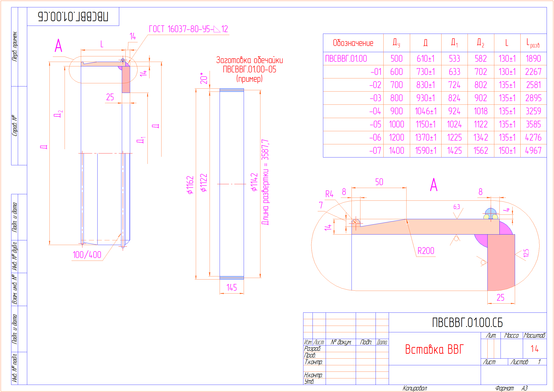
Task: Click the diameter dimension ø1162
Action: click(x=190, y=185)
